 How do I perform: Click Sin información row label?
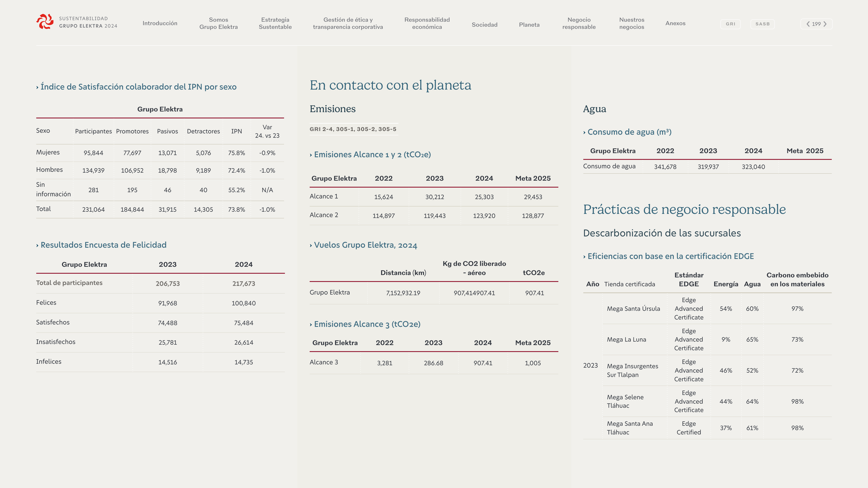pyautogui.click(x=53, y=189)
